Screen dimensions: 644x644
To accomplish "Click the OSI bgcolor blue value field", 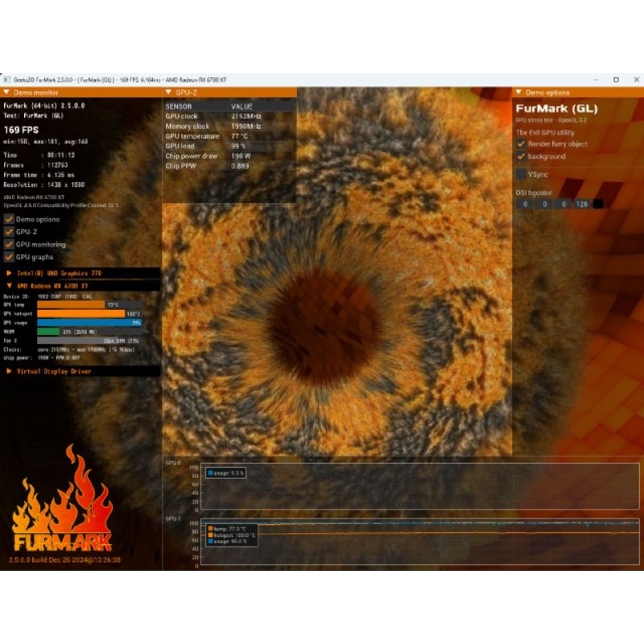I will (x=564, y=204).
